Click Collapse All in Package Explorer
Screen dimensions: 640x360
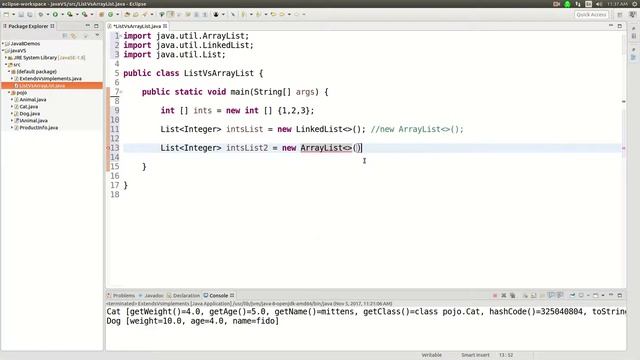(65, 36)
